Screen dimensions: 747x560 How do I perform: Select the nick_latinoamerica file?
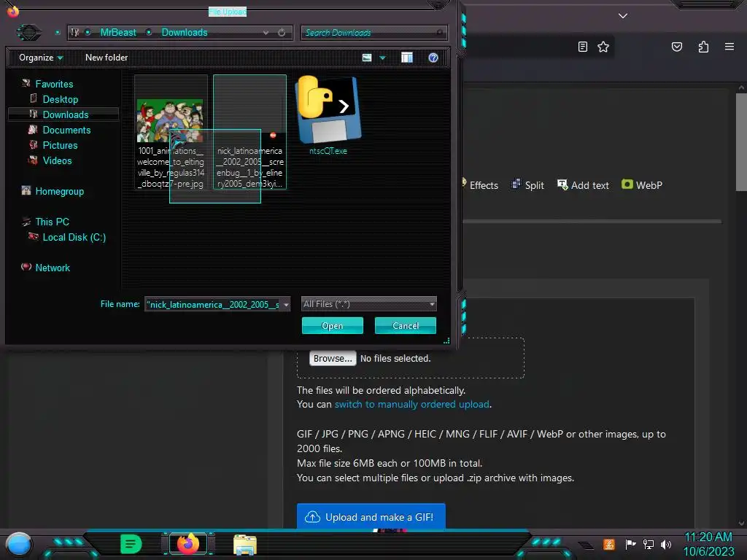click(x=249, y=132)
